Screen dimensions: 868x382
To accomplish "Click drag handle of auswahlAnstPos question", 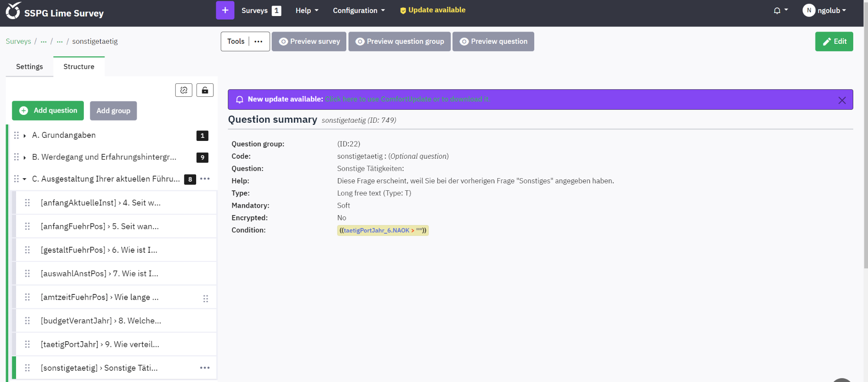I will [27, 274].
